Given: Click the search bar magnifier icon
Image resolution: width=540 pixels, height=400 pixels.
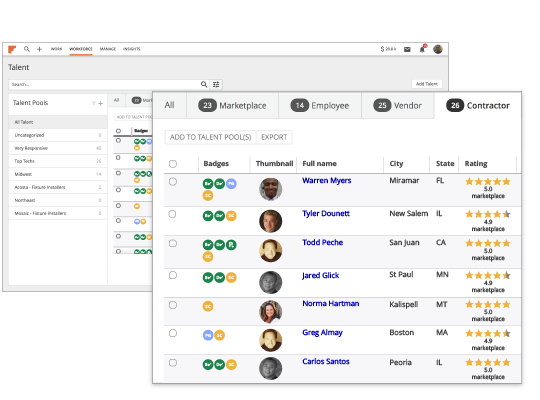Looking at the screenshot, I should (204, 84).
